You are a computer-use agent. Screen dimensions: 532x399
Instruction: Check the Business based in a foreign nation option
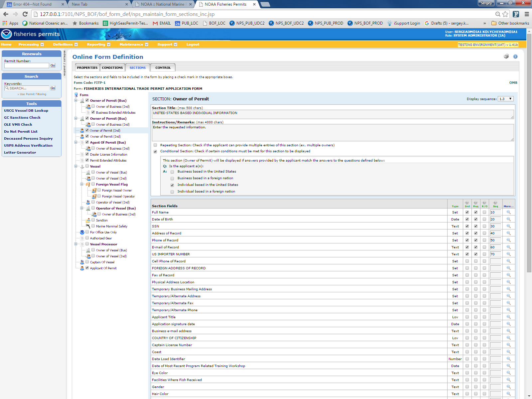[x=172, y=179]
